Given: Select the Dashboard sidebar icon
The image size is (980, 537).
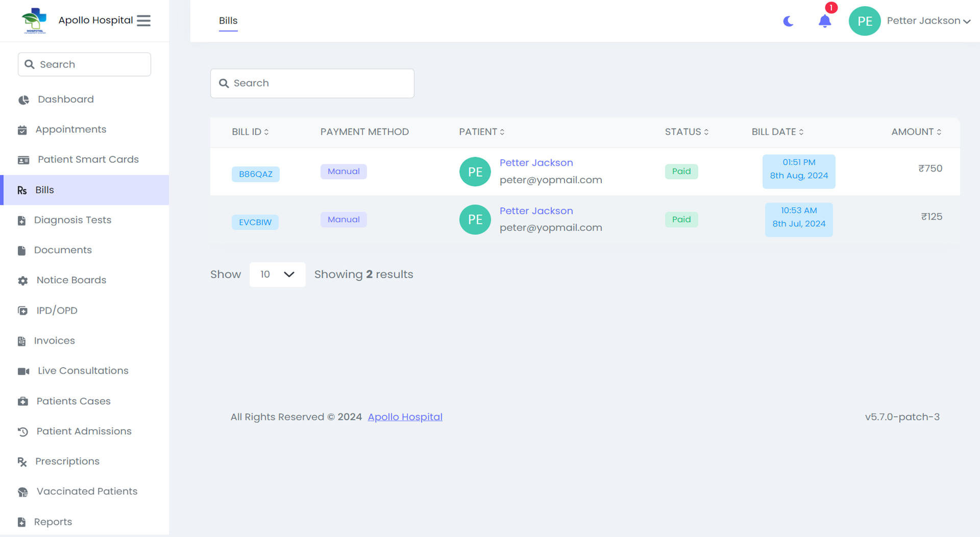Looking at the screenshot, I should click(x=23, y=100).
